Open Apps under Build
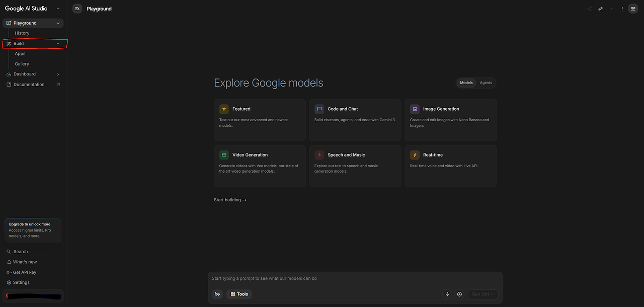This screenshot has height=307, width=644. [x=20, y=54]
